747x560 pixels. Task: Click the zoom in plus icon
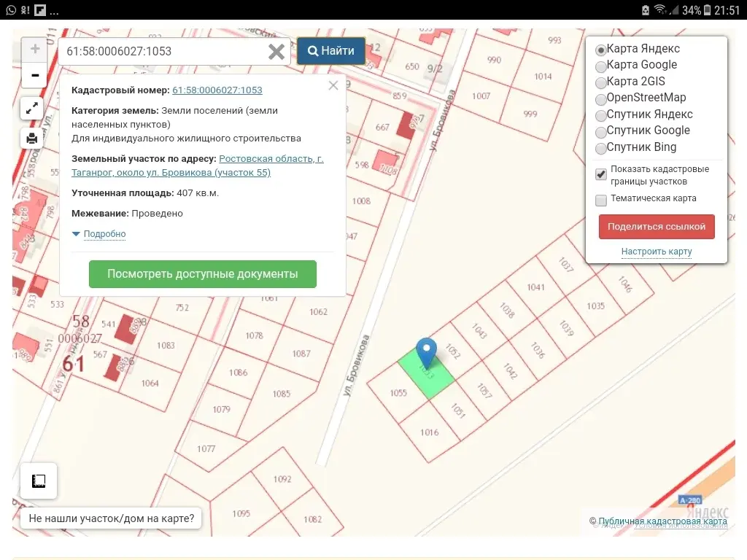click(34, 49)
